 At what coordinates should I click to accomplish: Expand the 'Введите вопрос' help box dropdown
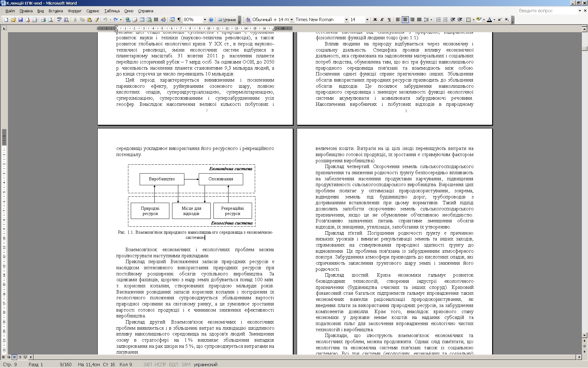pos(580,11)
